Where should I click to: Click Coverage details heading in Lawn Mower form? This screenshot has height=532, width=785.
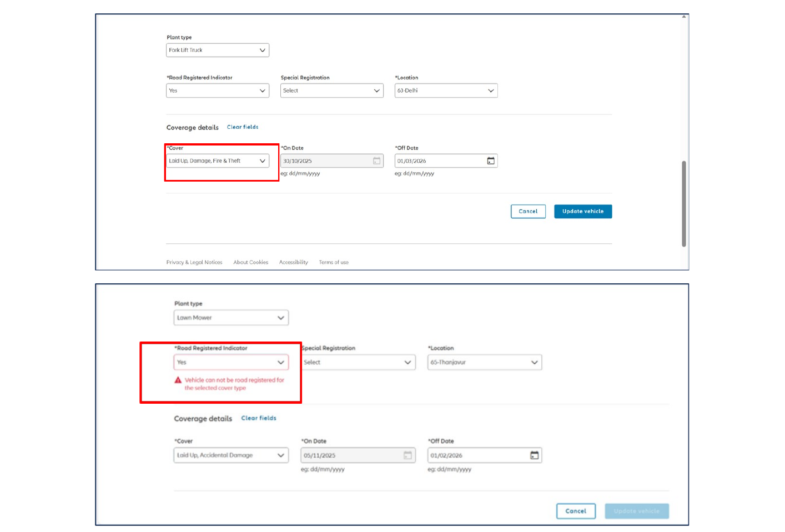pos(203,419)
